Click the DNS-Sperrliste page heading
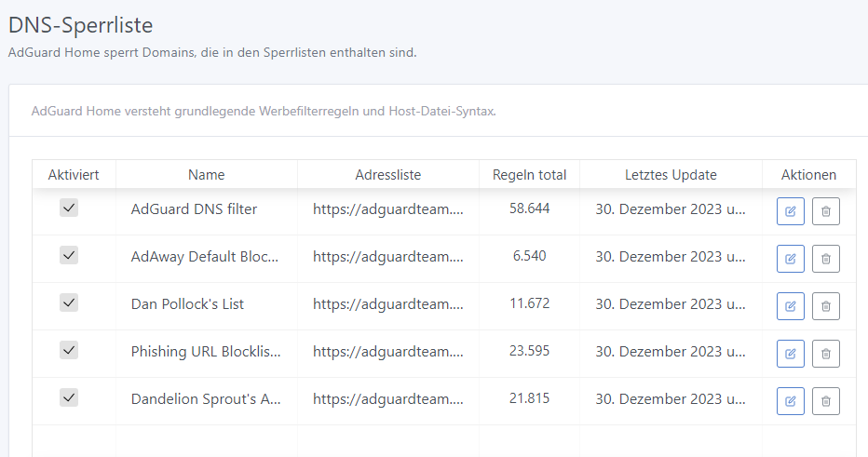 (81, 25)
